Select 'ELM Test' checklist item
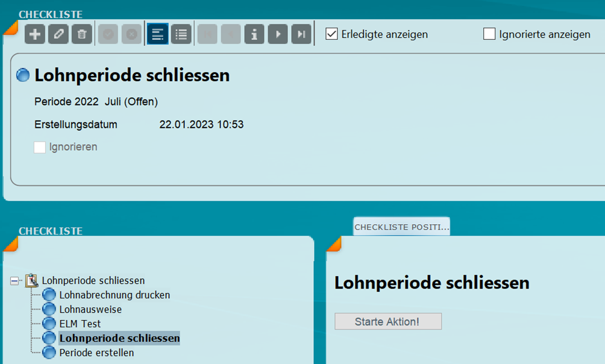Screen dimensions: 605x364 (x=80, y=324)
